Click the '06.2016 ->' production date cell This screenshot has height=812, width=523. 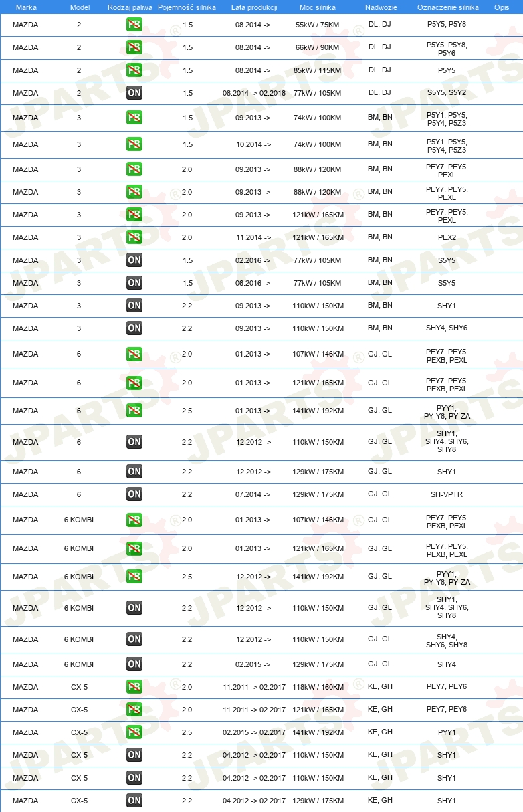pos(253,283)
